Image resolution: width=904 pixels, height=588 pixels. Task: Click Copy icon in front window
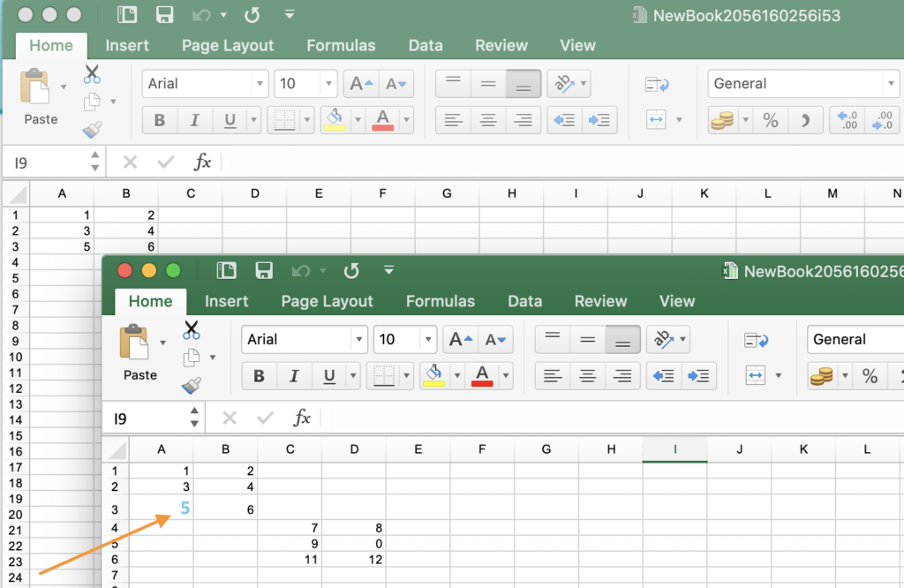pos(192,358)
